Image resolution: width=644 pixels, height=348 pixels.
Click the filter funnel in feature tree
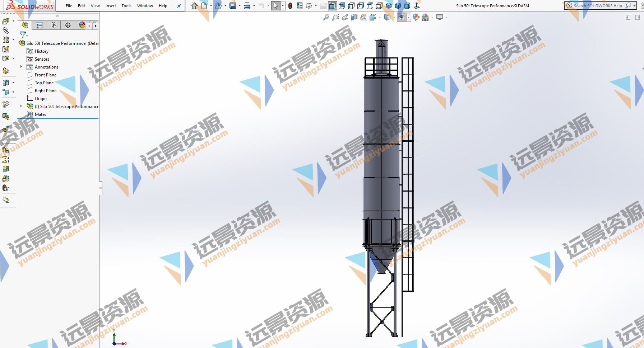click(23, 35)
